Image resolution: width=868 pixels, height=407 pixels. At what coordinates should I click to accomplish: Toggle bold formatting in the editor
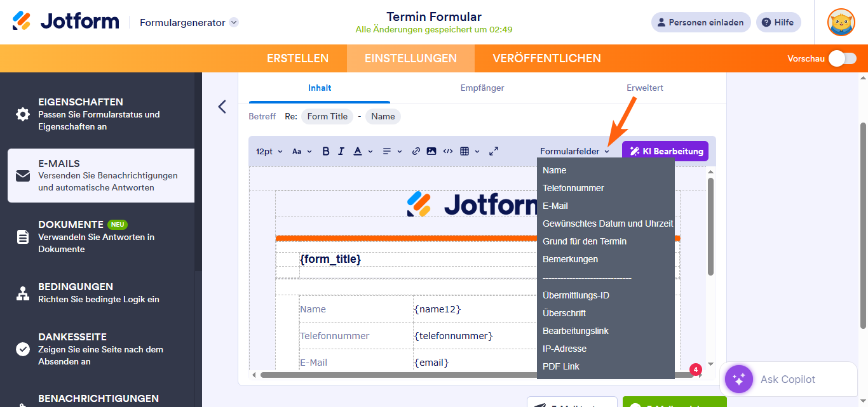326,151
